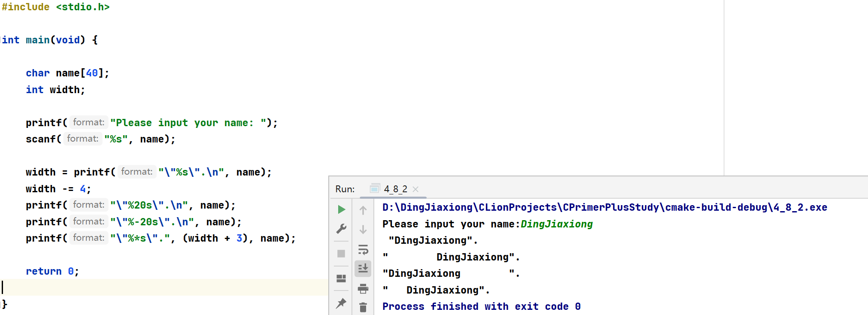Click the #include <stdio.h> line
Viewport: 868px width, 315px height.
pyautogui.click(x=56, y=7)
